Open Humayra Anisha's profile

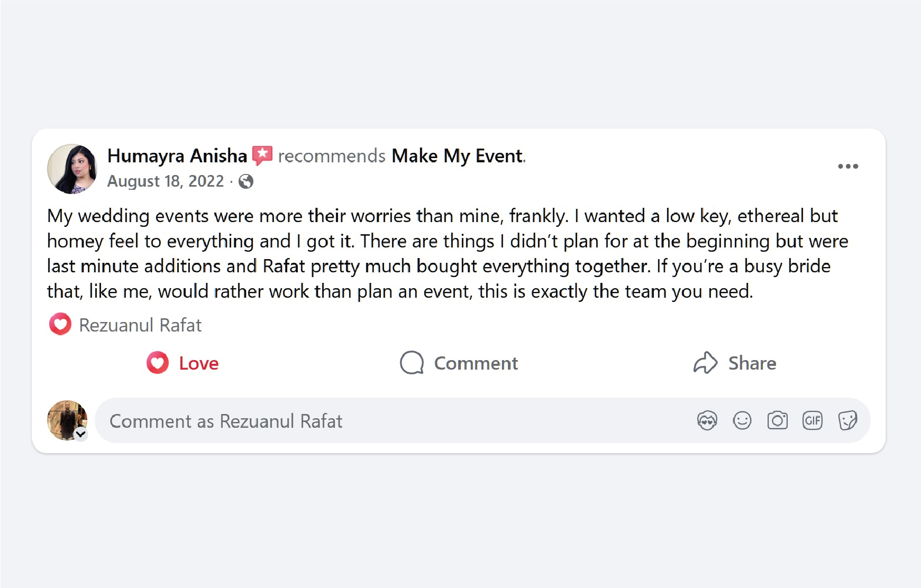(x=177, y=155)
